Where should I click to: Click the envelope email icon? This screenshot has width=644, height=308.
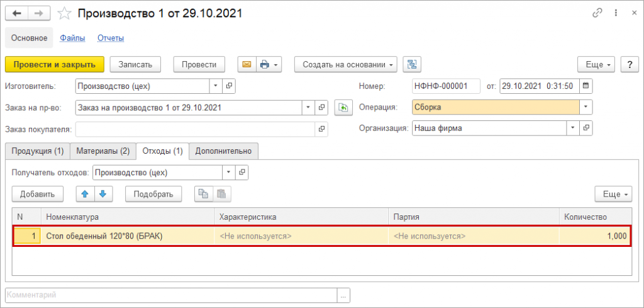coord(247,64)
